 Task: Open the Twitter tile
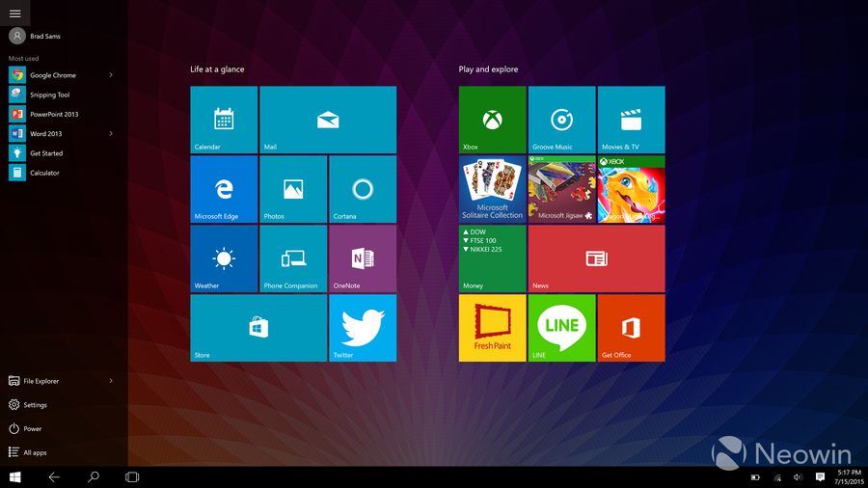click(363, 328)
